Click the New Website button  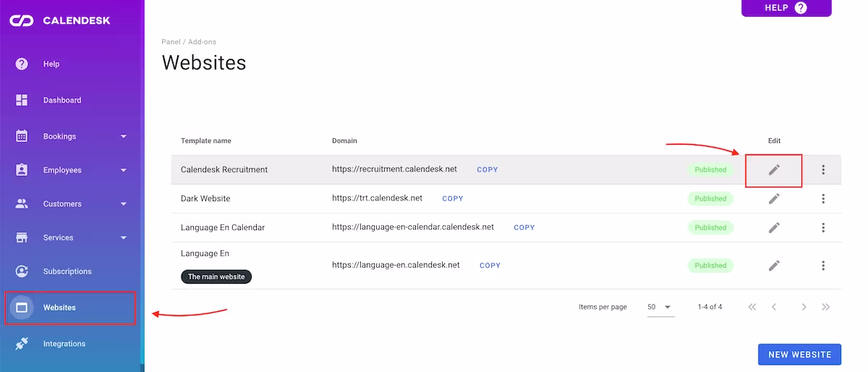pos(799,355)
